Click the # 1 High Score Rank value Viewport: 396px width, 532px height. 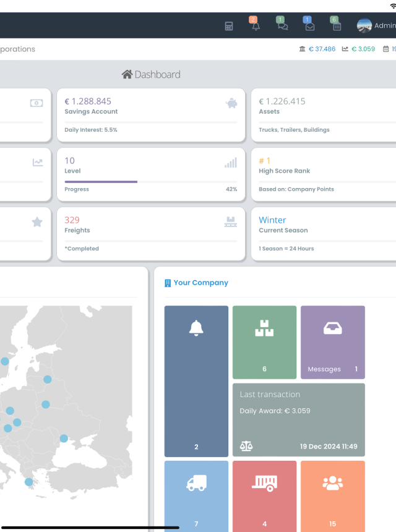coord(264,160)
